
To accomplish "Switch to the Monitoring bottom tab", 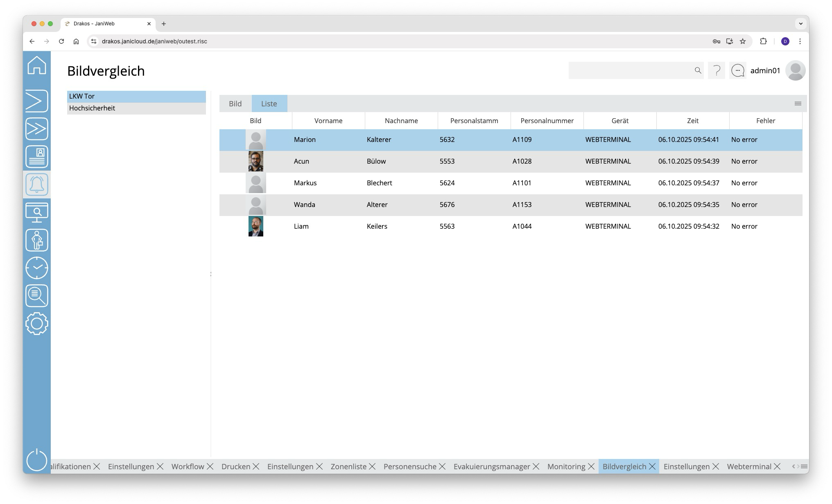I will (x=566, y=466).
